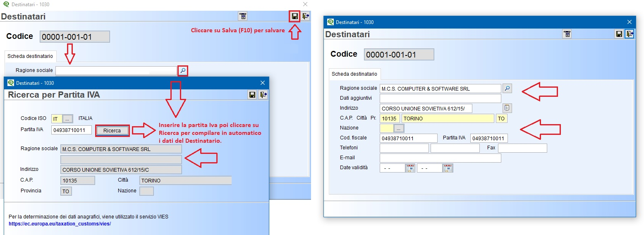Viewport: 644px width, 235px height.
Task: Click app icon in filled-in Destinatari title bar
Action: (330, 22)
